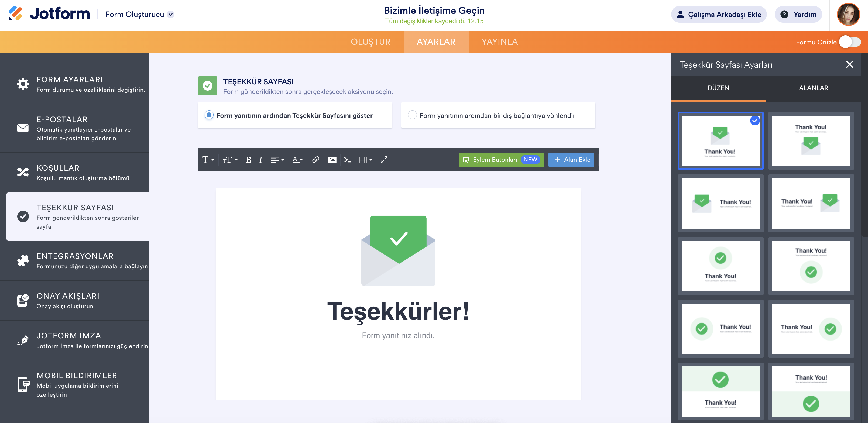Click the fullscreen expand editor icon
Image resolution: width=868 pixels, height=423 pixels.
(x=384, y=160)
